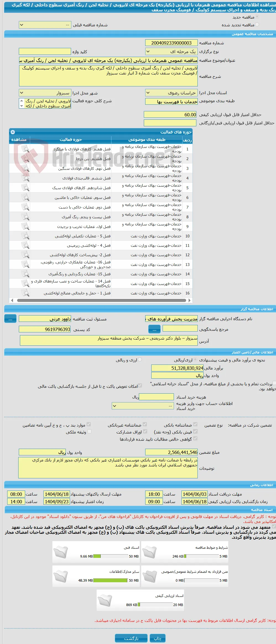The width and height of the screenshot is (276, 644).
Task: Select the ارزی و ریالی radio option
Action: pos(140,360)
